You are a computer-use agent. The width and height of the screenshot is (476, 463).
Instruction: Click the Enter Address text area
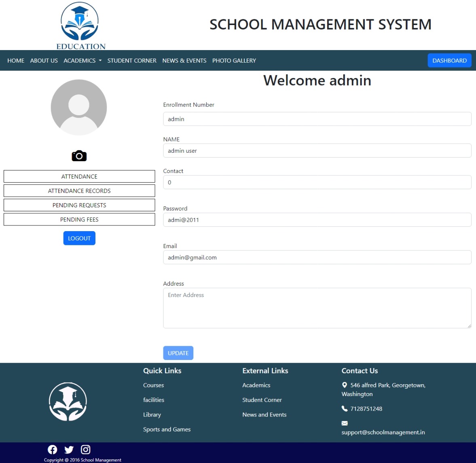coord(317,307)
